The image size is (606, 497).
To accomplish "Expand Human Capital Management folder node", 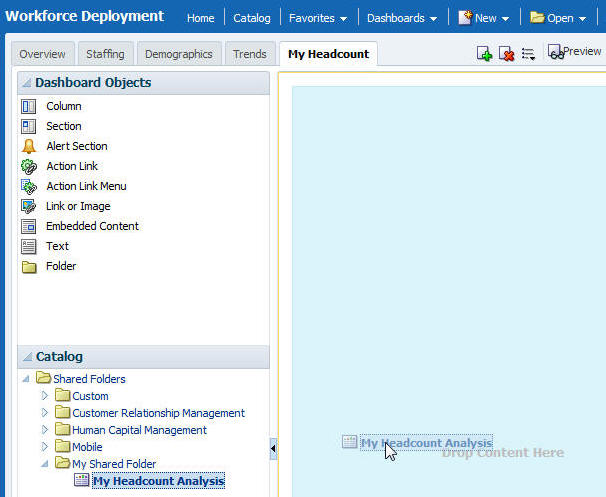I will tap(44, 429).
